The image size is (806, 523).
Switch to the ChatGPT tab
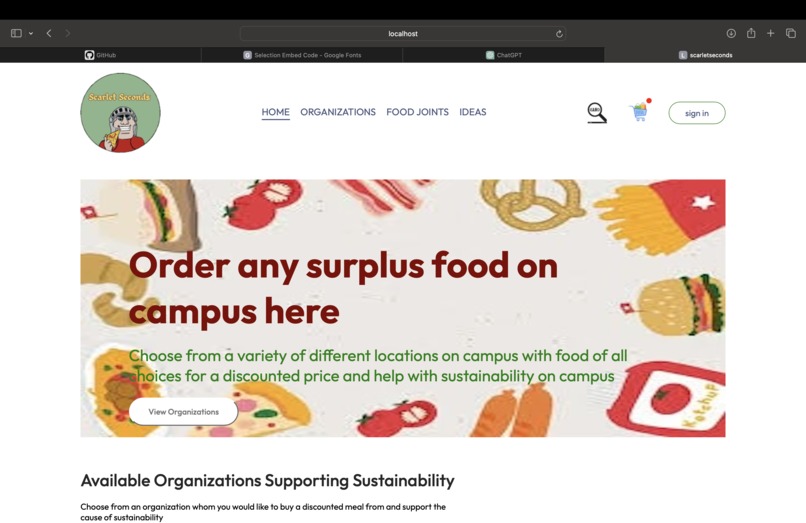(x=504, y=55)
